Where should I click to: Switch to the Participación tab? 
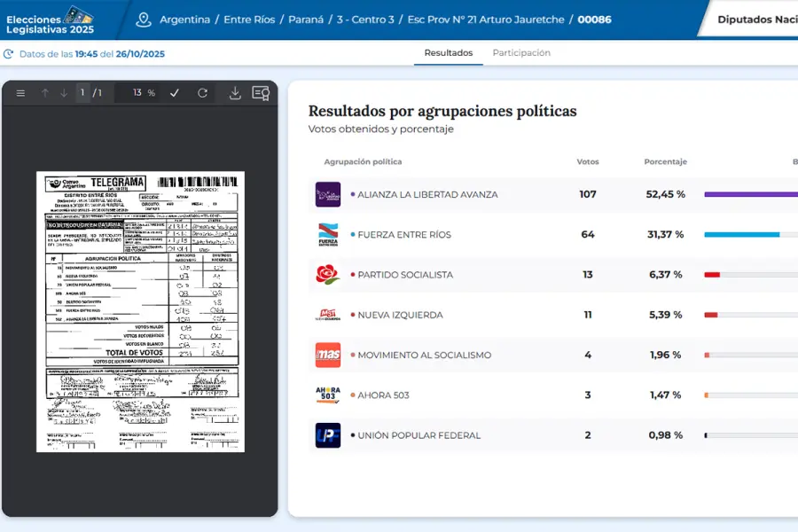coord(521,53)
